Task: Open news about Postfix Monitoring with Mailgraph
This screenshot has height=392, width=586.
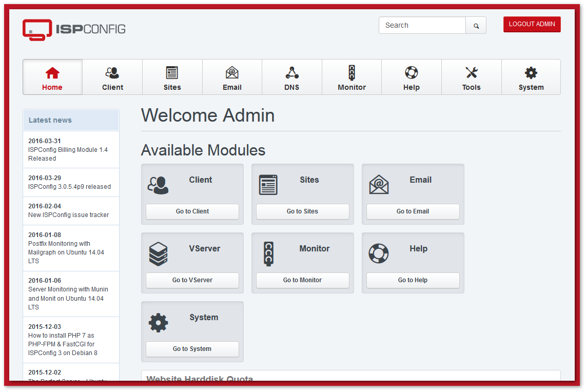Action: (66, 252)
